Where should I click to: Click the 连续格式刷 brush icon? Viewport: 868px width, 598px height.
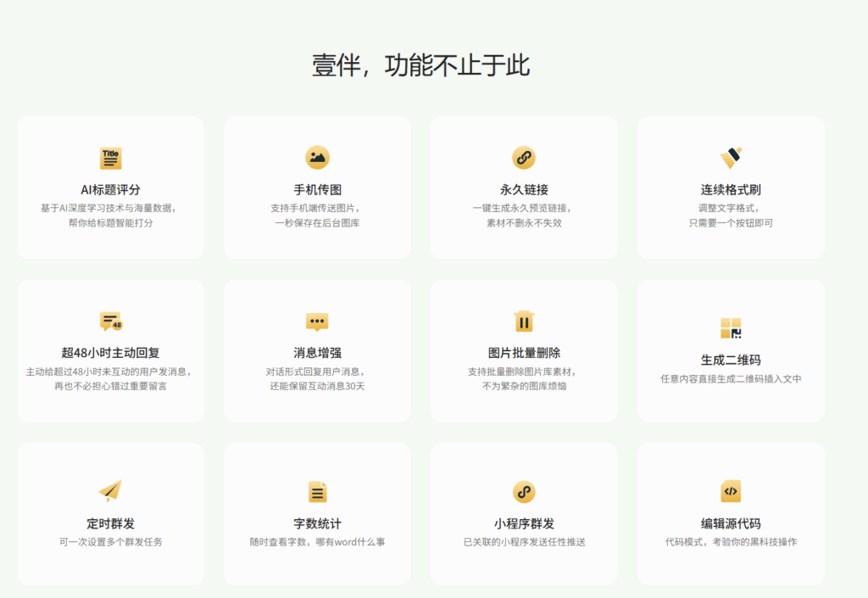pyautogui.click(x=731, y=158)
